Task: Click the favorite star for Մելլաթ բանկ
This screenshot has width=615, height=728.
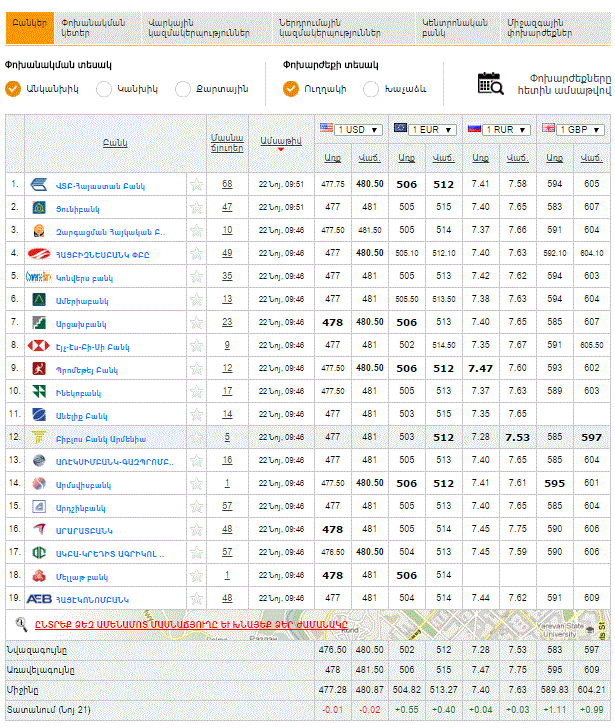Action: tap(197, 575)
